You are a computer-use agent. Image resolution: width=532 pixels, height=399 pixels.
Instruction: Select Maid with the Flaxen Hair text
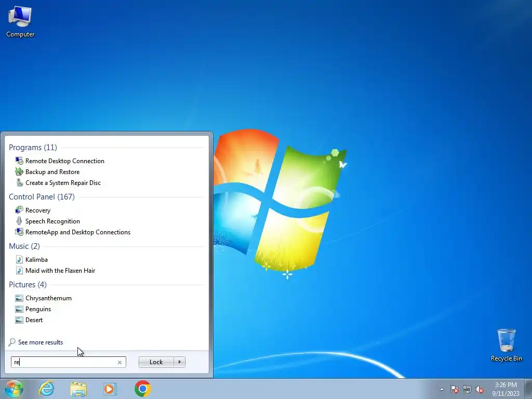[60, 270]
